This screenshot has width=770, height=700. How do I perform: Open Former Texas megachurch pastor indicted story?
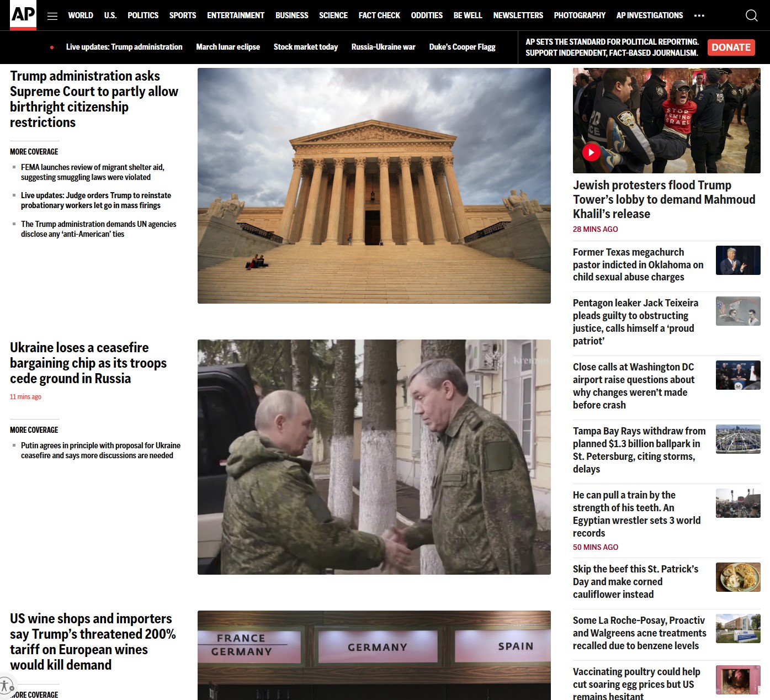[638, 264]
